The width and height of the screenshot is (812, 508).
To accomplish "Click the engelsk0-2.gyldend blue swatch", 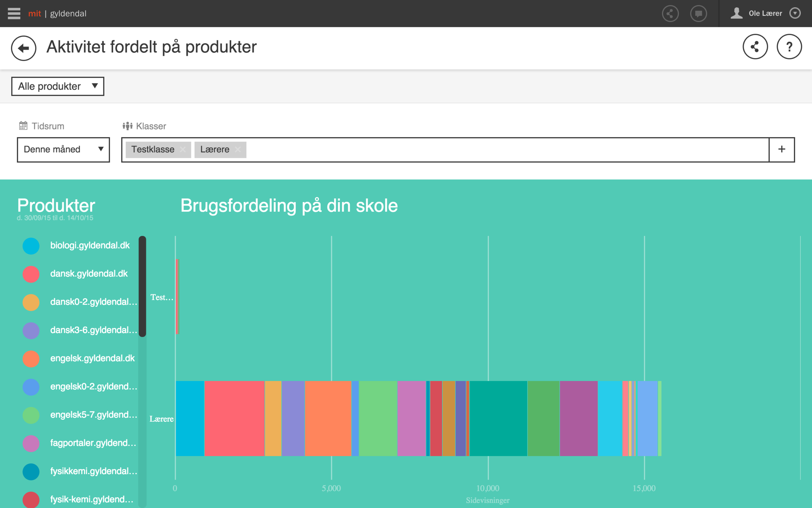I will pos(31,387).
